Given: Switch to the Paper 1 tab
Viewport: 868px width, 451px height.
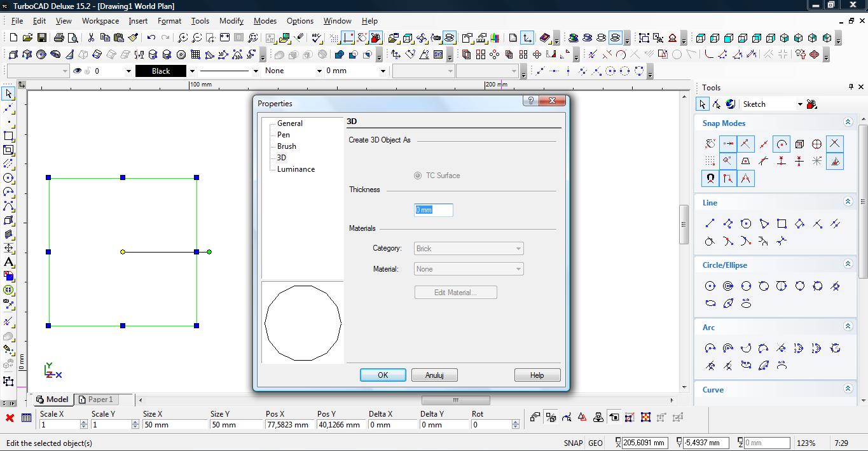Looking at the screenshot, I should [95, 399].
